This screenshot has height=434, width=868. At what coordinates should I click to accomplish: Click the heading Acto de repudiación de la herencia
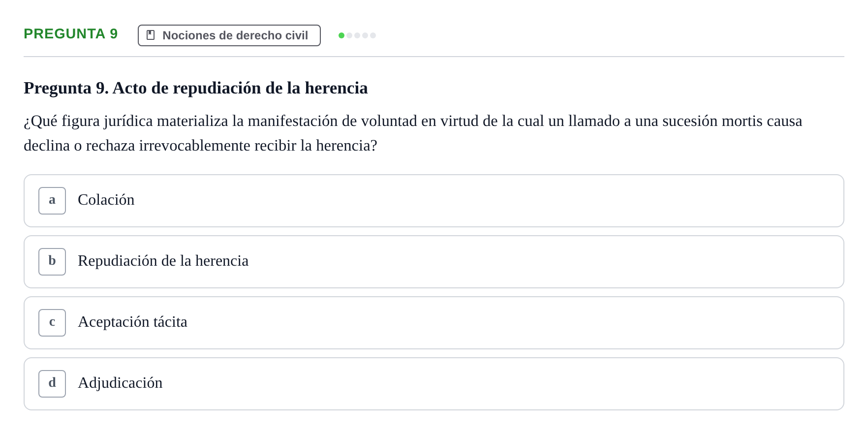tap(196, 88)
